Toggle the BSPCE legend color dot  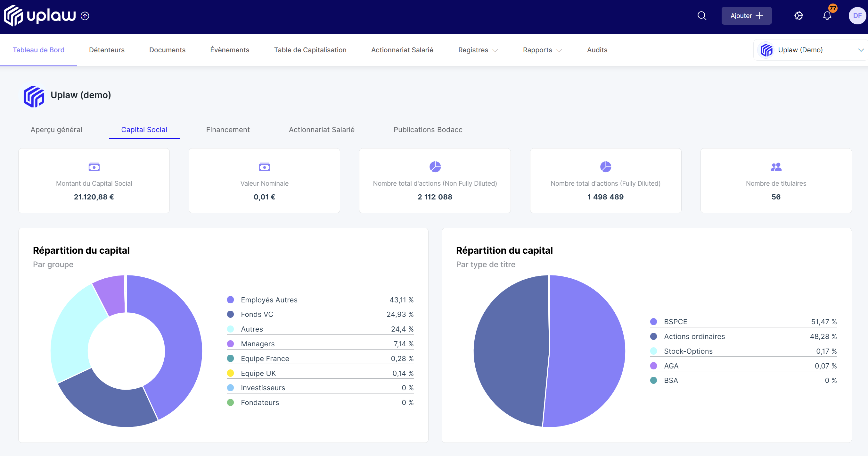point(653,322)
